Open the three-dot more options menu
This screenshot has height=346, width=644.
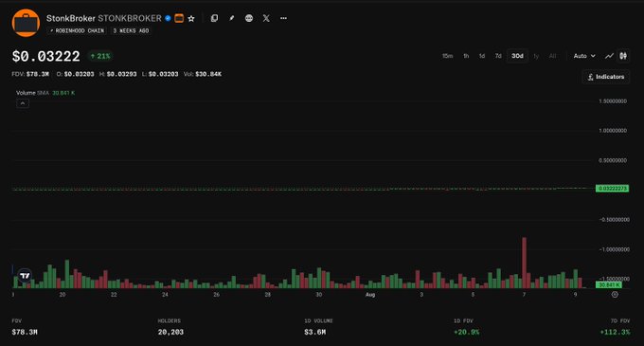[x=283, y=18]
